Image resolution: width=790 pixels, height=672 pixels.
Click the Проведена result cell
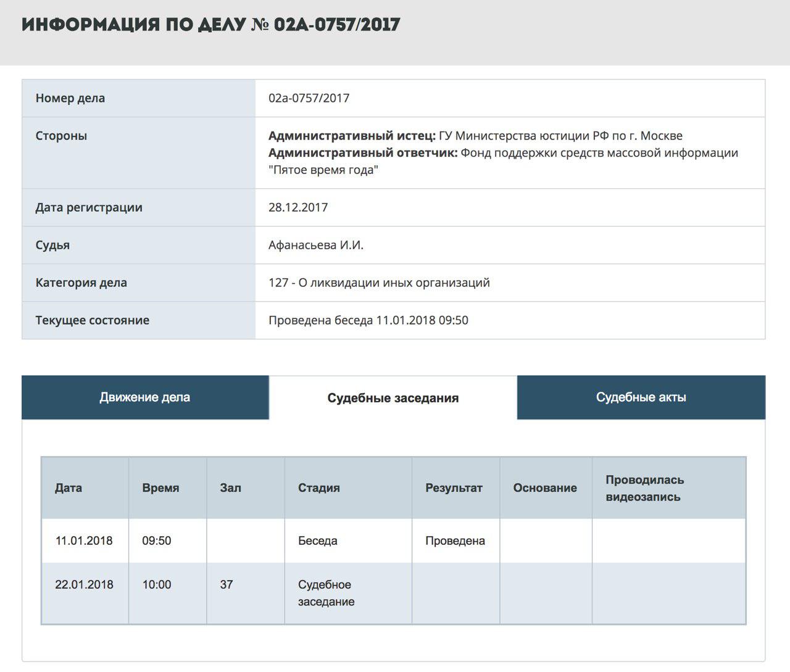coord(455,541)
